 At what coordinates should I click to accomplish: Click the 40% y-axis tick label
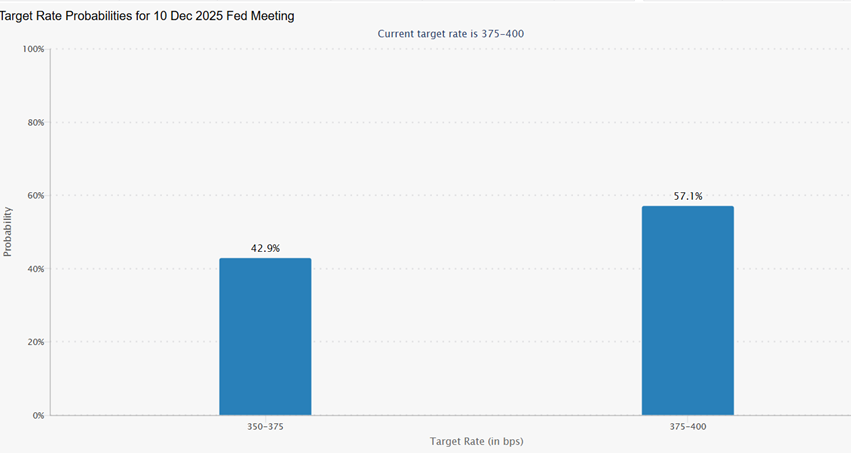pos(34,269)
